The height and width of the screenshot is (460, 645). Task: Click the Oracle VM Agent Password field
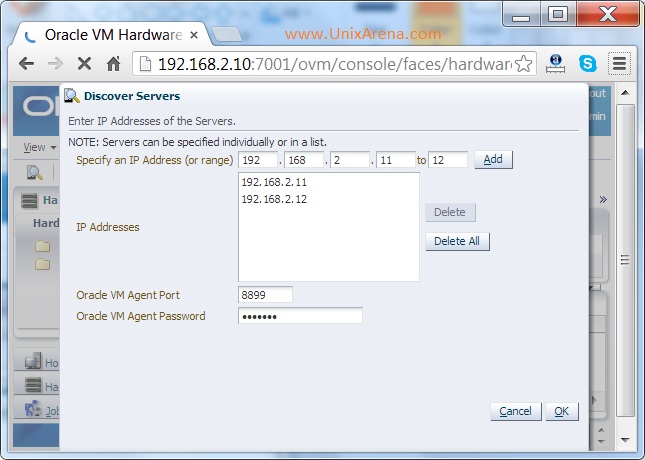pyautogui.click(x=300, y=316)
